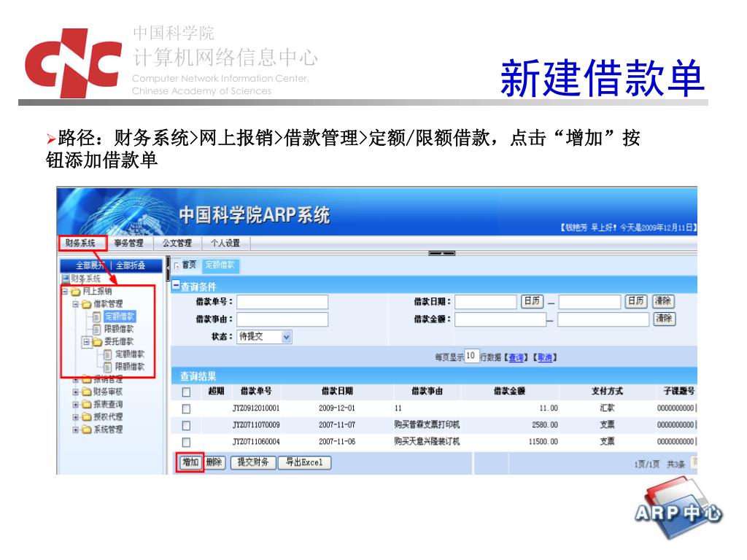The height and width of the screenshot is (560, 747).
Task: Toggle the select-all checkbox in the table header
Action: (x=186, y=392)
